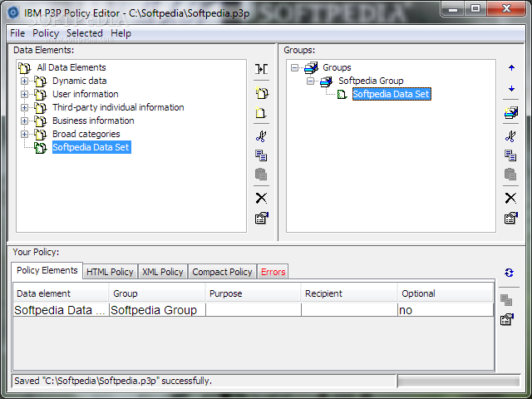
Task: Click the New group icon in Groups toolbar
Action: pyautogui.click(x=511, y=112)
